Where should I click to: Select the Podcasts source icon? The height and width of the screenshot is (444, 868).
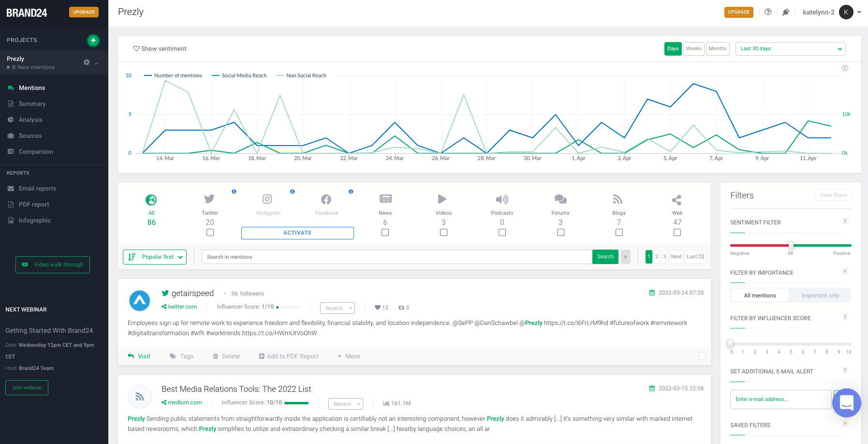coord(502,199)
